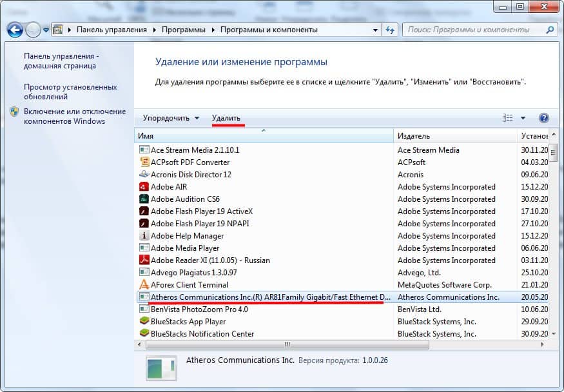The image size is (564, 392).
Task: Select Adobe Reader XI (11.0.05) - Russian entry
Action: pos(210,260)
